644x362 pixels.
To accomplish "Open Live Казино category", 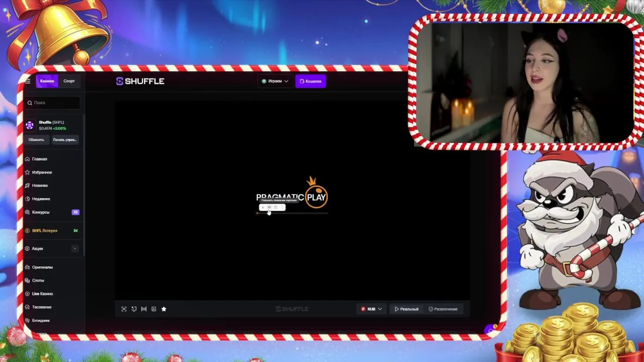I will [x=42, y=294].
